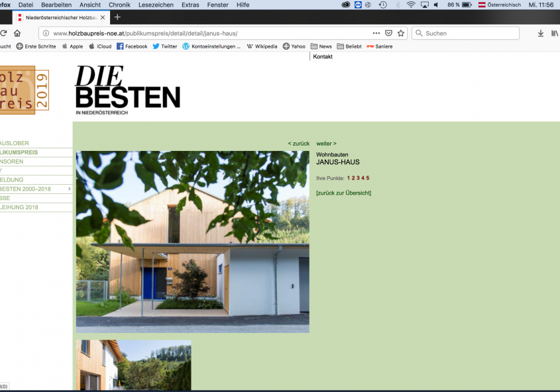Click the bookmark star in address bar
Image resolution: width=560 pixels, height=392 pixels.
coord(401,33)
